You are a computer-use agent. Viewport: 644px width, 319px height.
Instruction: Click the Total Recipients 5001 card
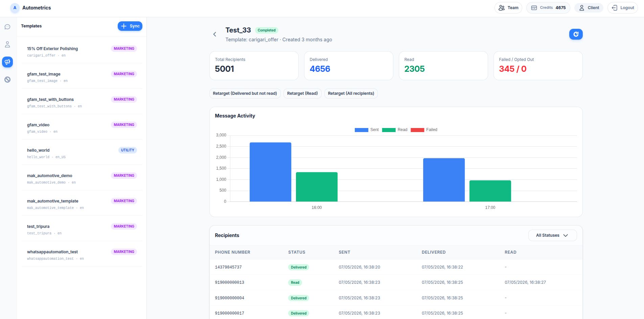[254, 66]
